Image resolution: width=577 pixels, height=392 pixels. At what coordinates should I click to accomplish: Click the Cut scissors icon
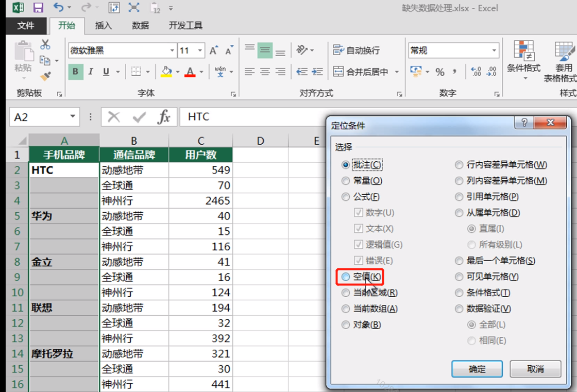coord(45,44)
